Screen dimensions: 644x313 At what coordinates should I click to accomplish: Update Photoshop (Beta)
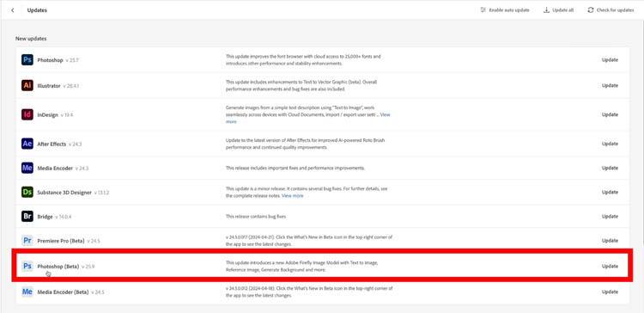[610, 266]
